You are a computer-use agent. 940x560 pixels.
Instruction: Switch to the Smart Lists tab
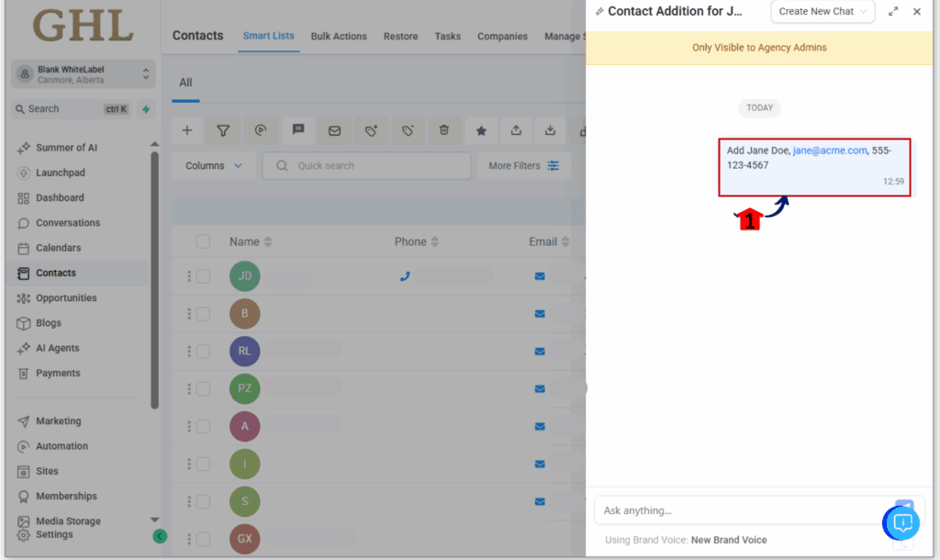click(269, 36)
